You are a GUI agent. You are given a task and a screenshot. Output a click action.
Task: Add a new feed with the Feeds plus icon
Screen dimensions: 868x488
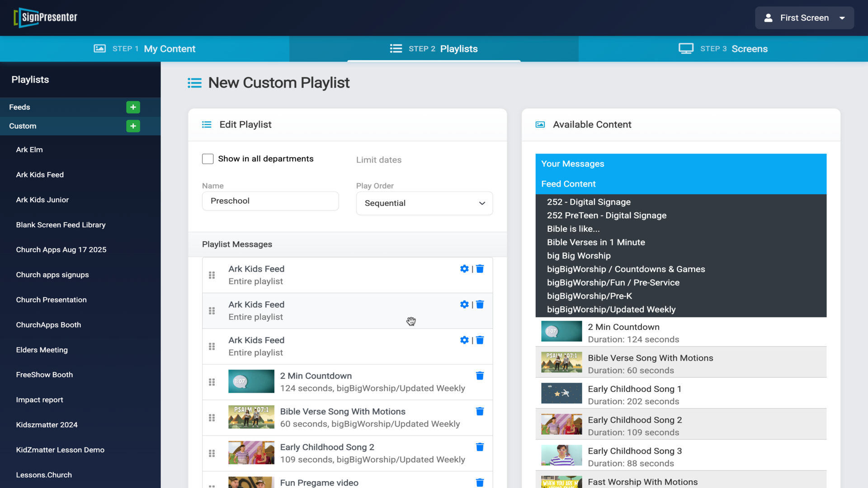(133, 107)
